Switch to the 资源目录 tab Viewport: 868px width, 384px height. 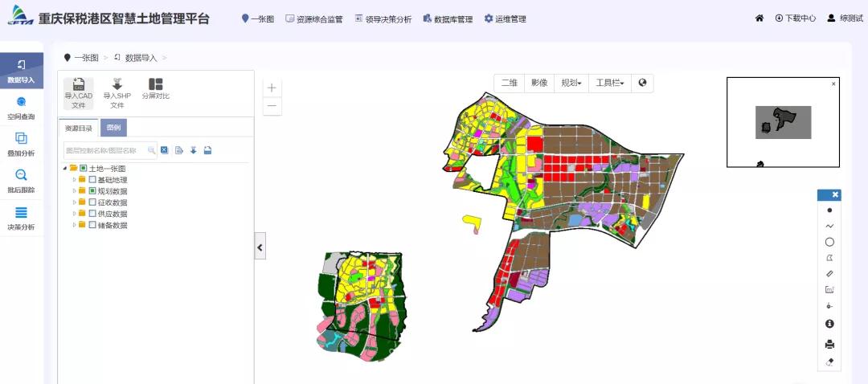pos(79,128)
